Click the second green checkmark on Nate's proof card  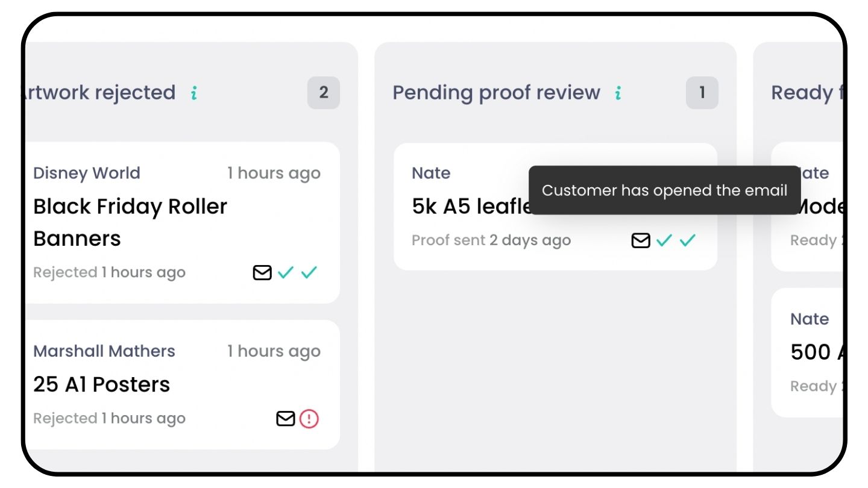(x=687, y=239)
